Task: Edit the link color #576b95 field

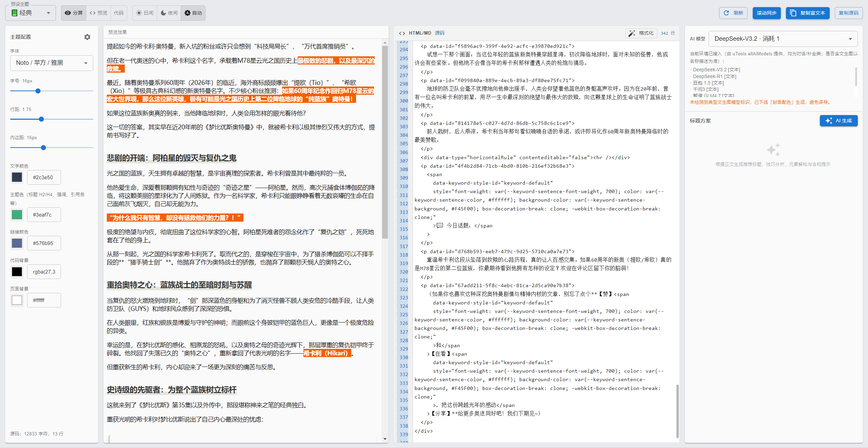Action: point(44,243)
